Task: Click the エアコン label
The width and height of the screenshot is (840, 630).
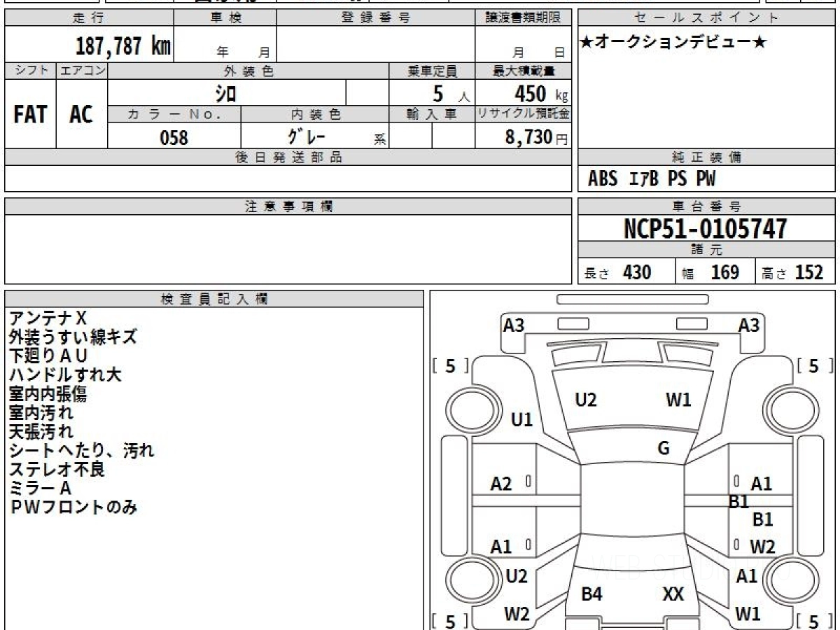Action: 82,71
